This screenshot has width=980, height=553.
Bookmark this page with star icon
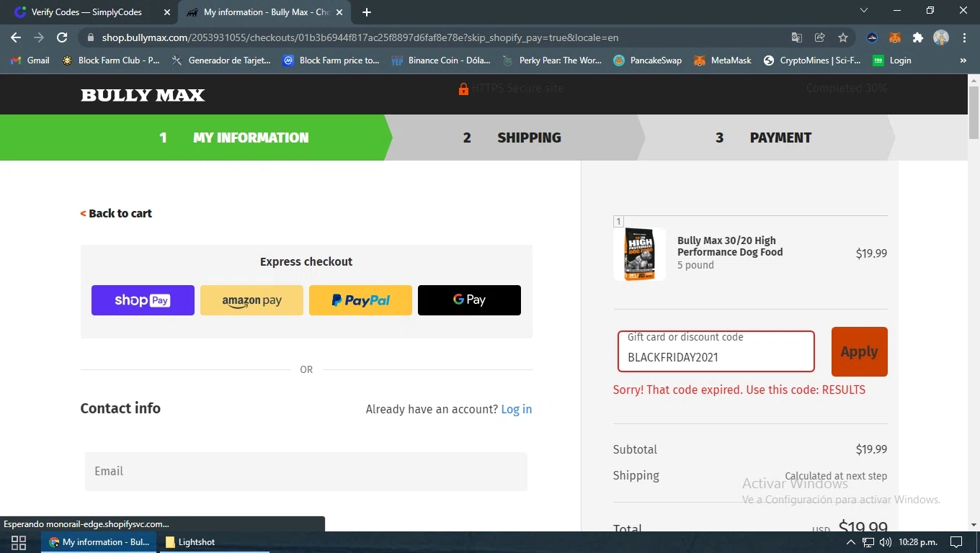842,37
